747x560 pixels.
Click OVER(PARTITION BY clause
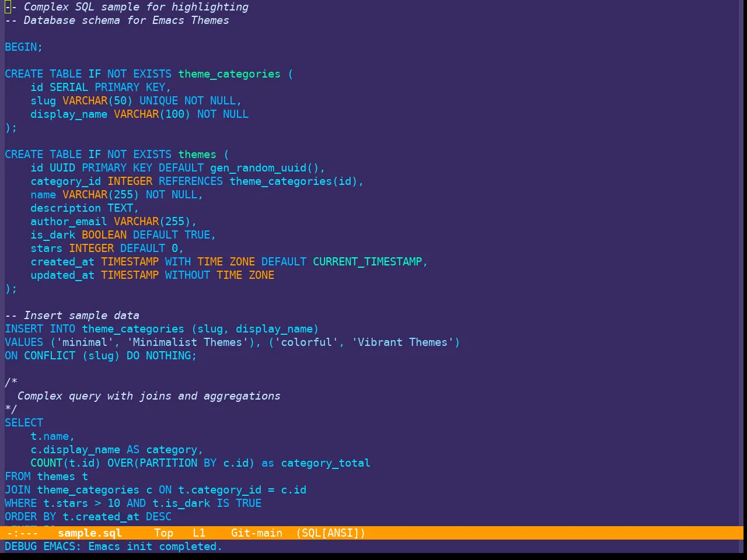point(162,463)
